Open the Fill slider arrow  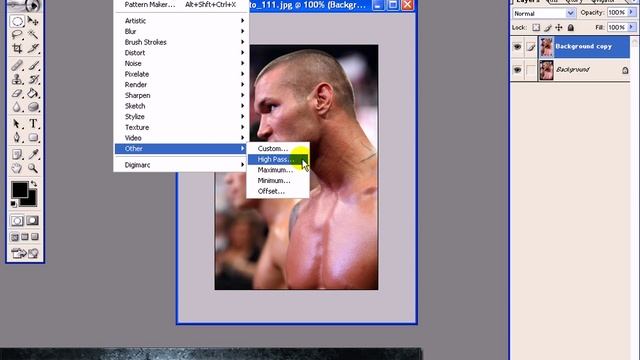631,27
